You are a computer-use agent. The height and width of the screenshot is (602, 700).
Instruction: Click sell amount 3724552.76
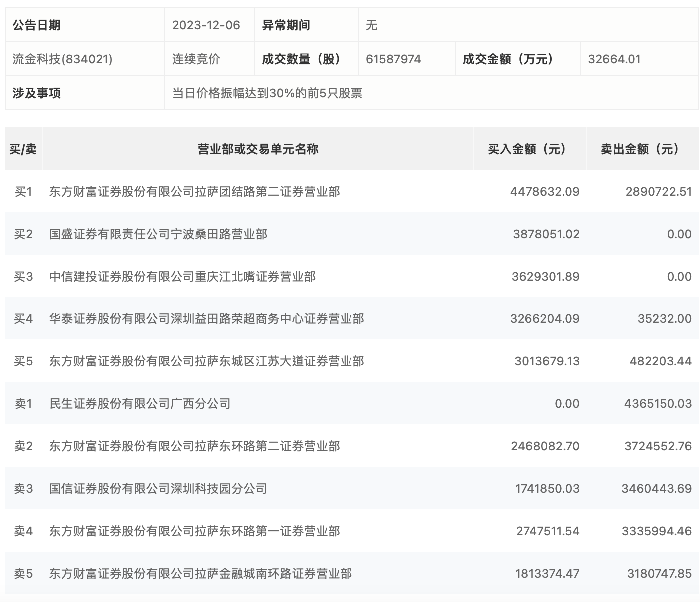(658, 446)
